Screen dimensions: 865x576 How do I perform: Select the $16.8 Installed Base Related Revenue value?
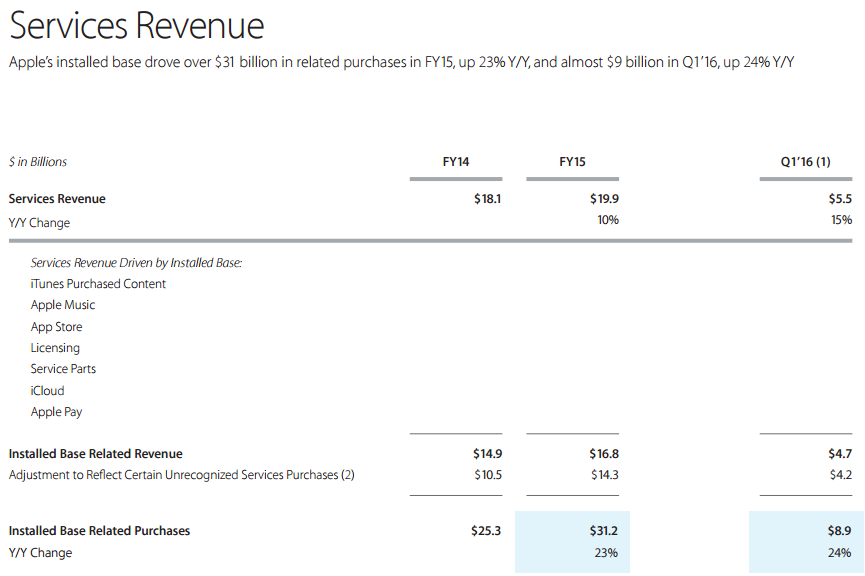[604, 454]
